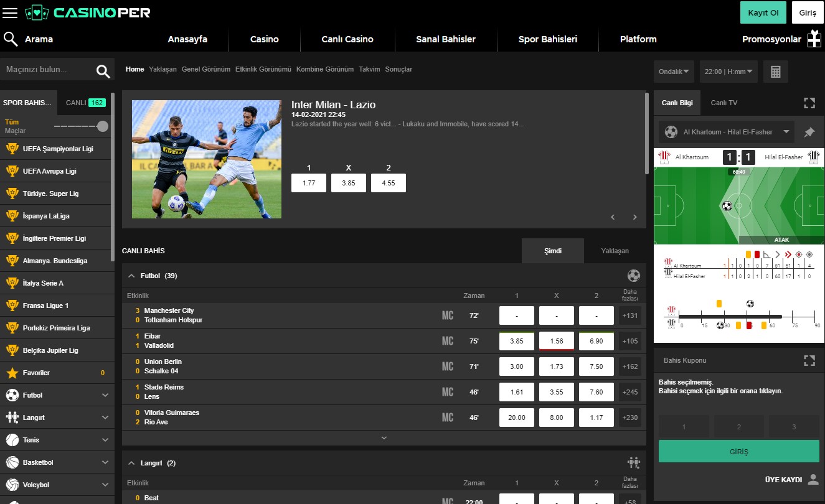Select the Canlı Bilgi tab
825x504 pixels.
pos(677,103)
